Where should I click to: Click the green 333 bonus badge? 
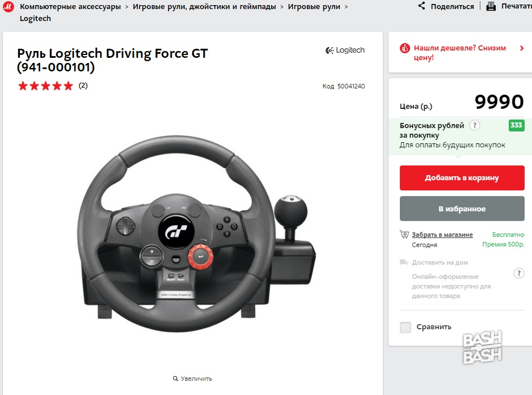point(516,125)
